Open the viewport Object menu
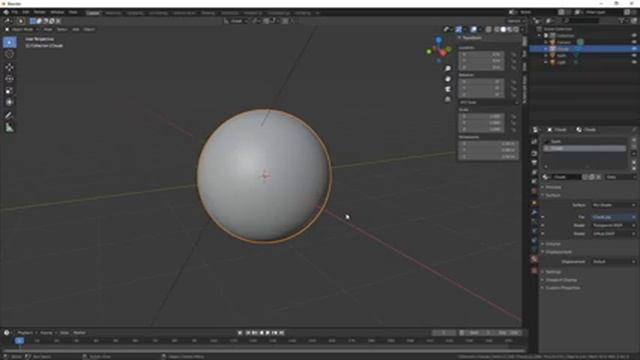The image size is (640, 360). (89, 29)
